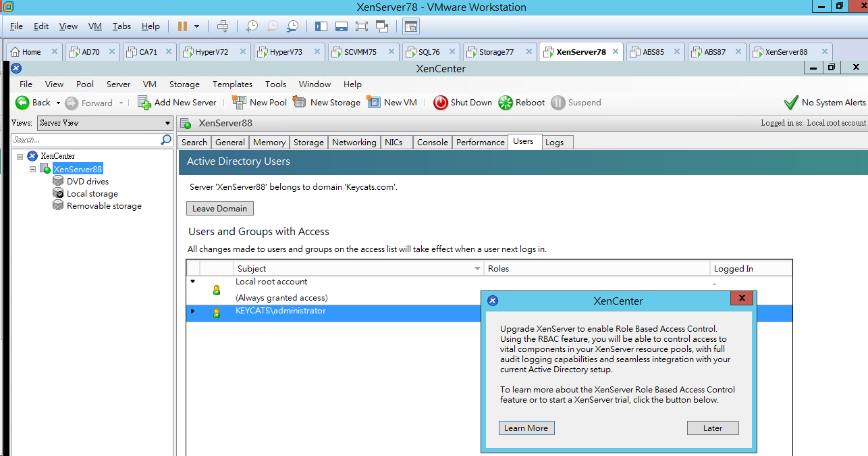This screenshot has height=456, width=868.
Task: Select DVD drives in the tree
Action: point(88,181)
